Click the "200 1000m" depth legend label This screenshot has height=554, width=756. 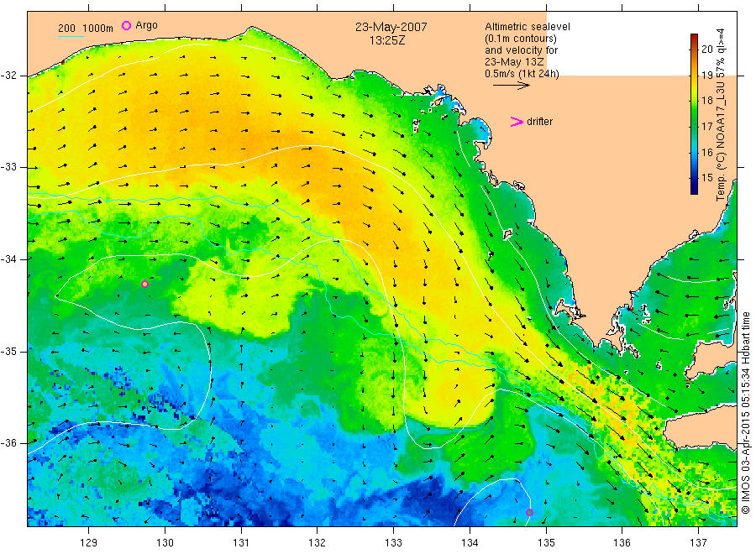(x=86, y=29)
